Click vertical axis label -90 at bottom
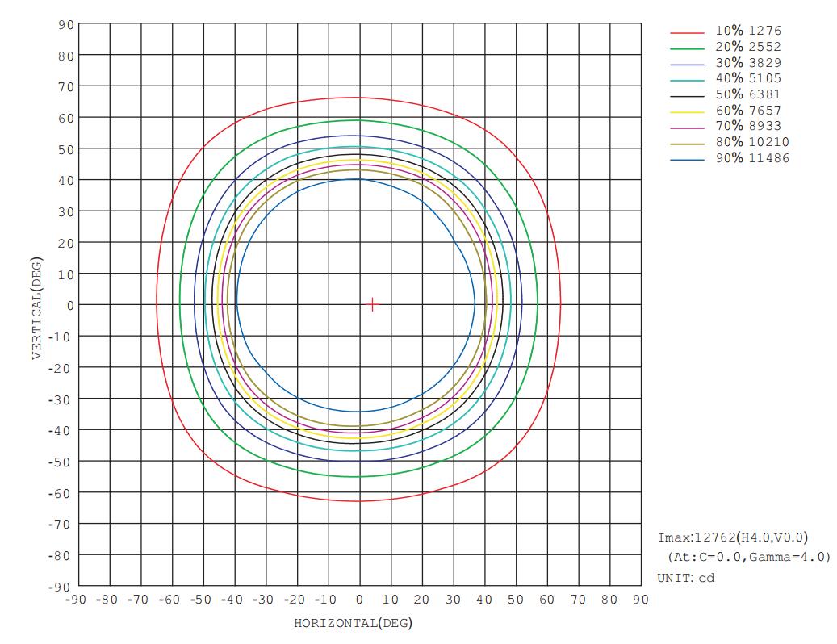 point(60,587)
